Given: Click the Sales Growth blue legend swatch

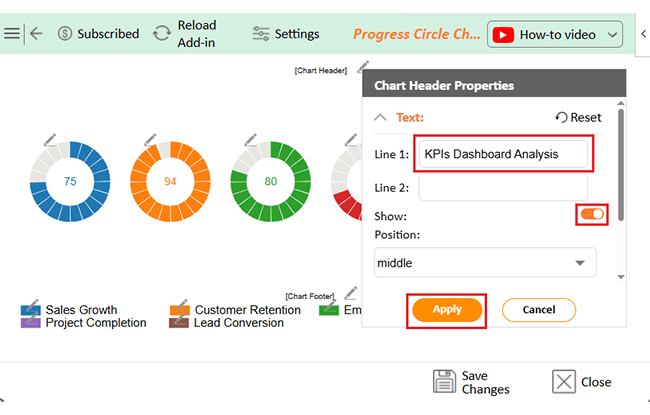Looking at the screenshot, I should coord(31,310).
